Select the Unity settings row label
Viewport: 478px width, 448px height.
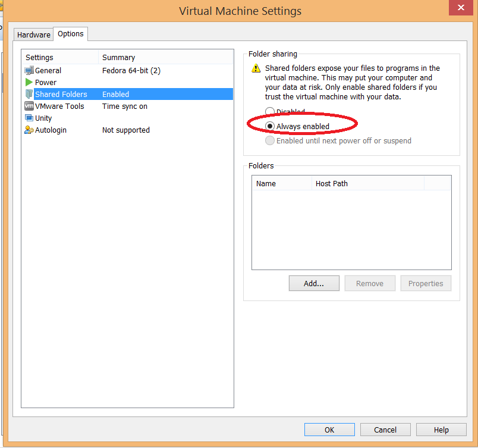pyautogui.click(x=43, y=118)
